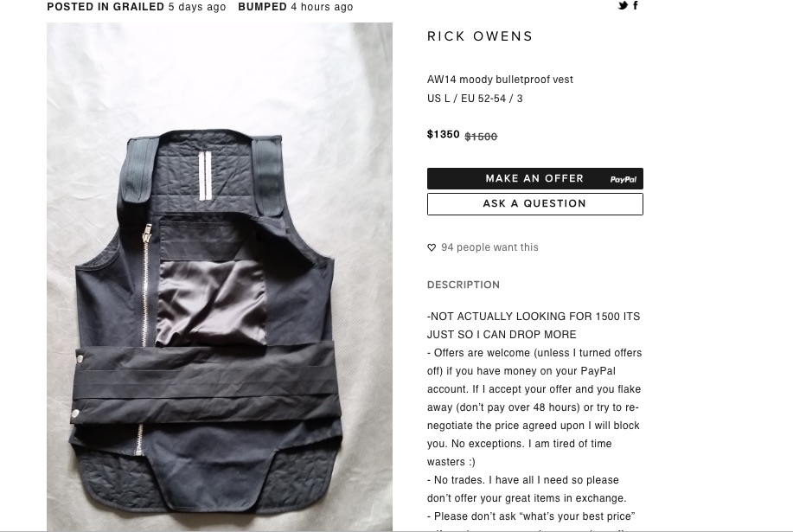Click the Make An Offer button

point(535,178)
